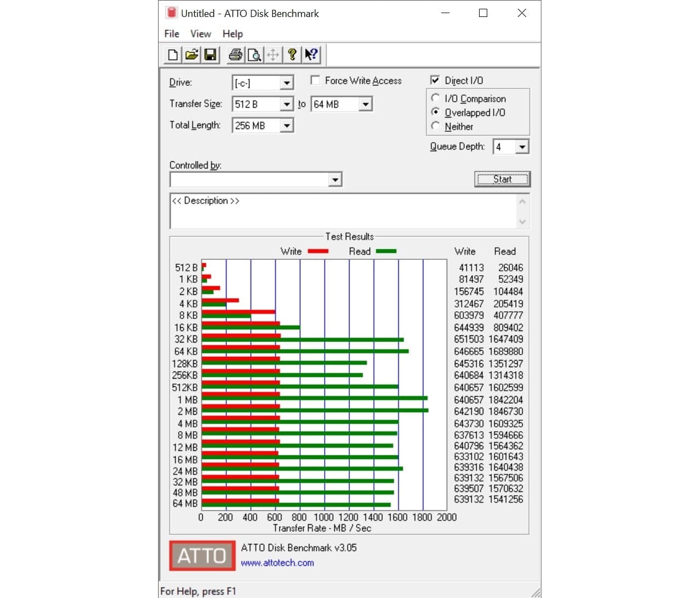The width and height of the screenshot is (700, 598).
Task: Open the 512 B transfer size dropdown
Action: tap(287, 104)
